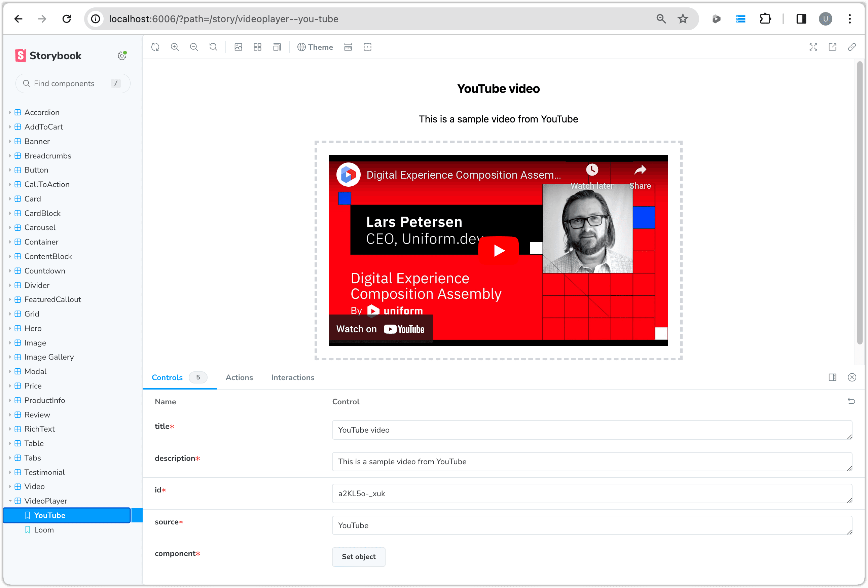This screenshot has height=588, width=868.
Task: Toggle the measure ruler tool
Action: [348, 47]
